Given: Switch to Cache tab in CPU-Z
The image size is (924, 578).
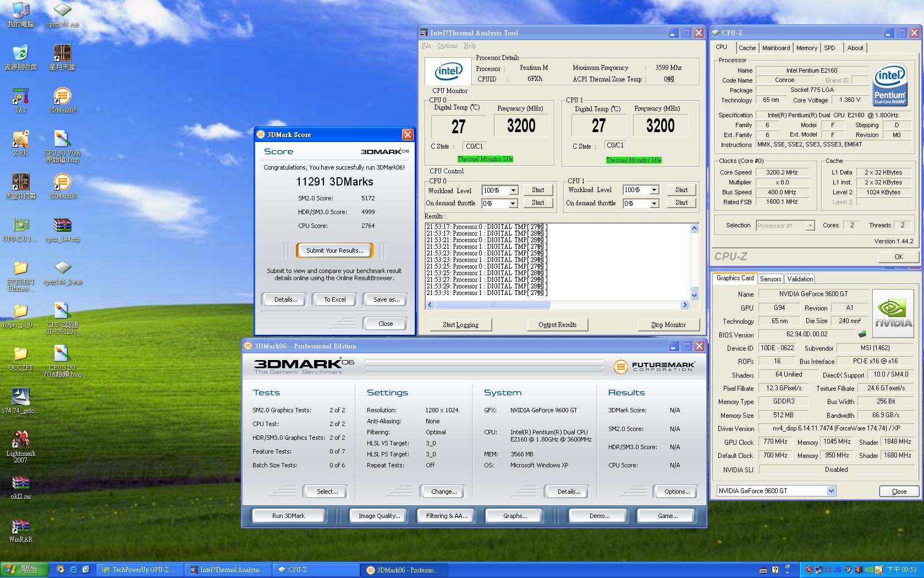Looking at the screenshot, I should [x=747, y=48].
